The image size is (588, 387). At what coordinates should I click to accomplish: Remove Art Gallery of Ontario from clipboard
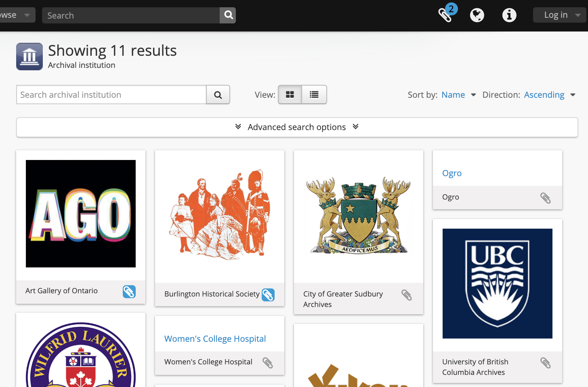click(x=129, y=292)
